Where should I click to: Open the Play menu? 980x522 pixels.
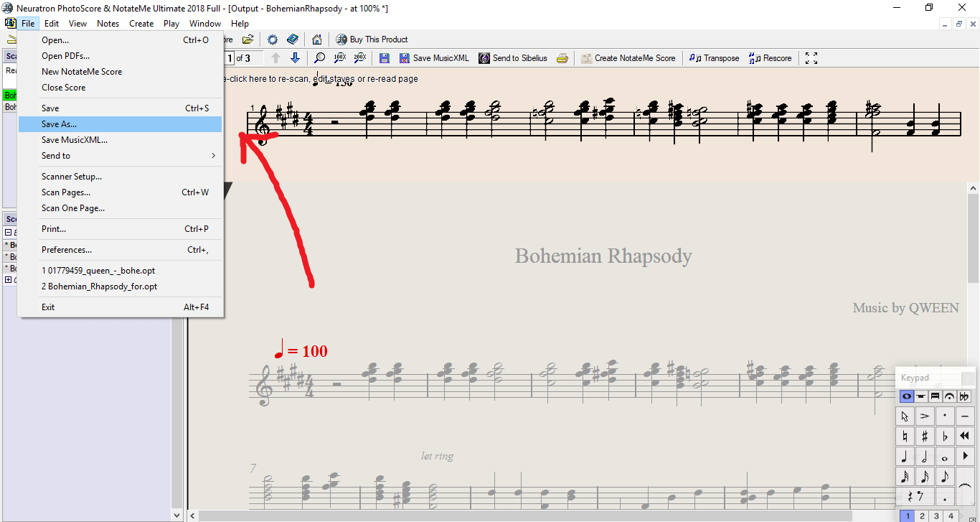click(171, 24)
